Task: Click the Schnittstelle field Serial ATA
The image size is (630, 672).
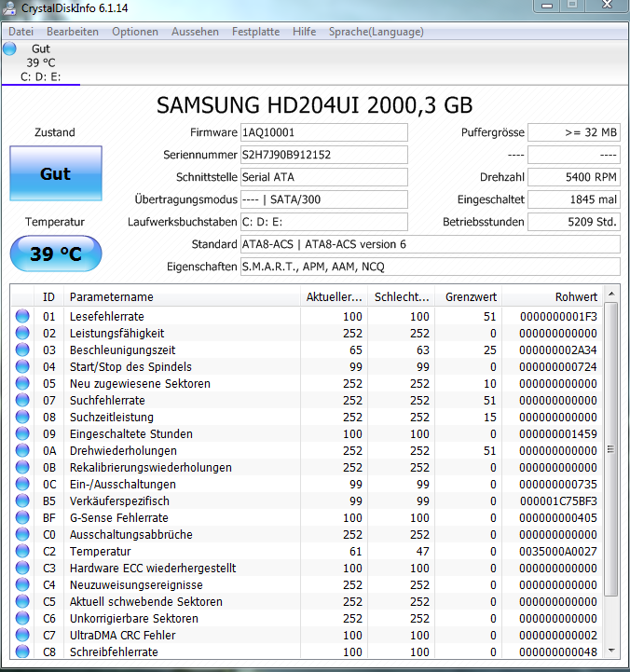Action: click(x=324, y=177)
